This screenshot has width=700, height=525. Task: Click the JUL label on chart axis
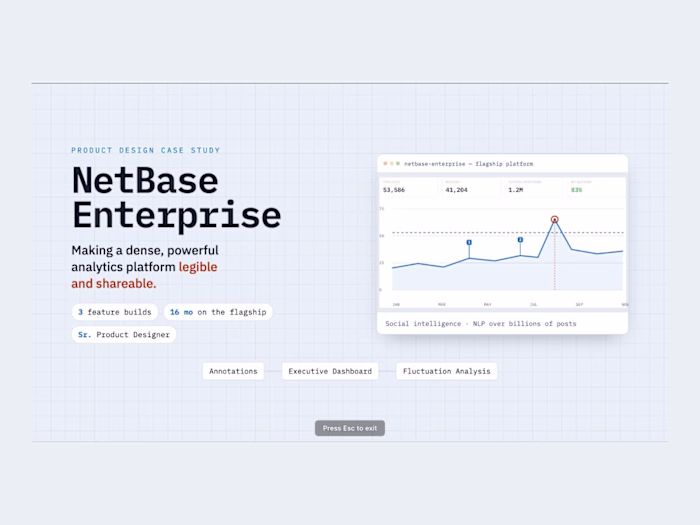[x=533, y=304]
